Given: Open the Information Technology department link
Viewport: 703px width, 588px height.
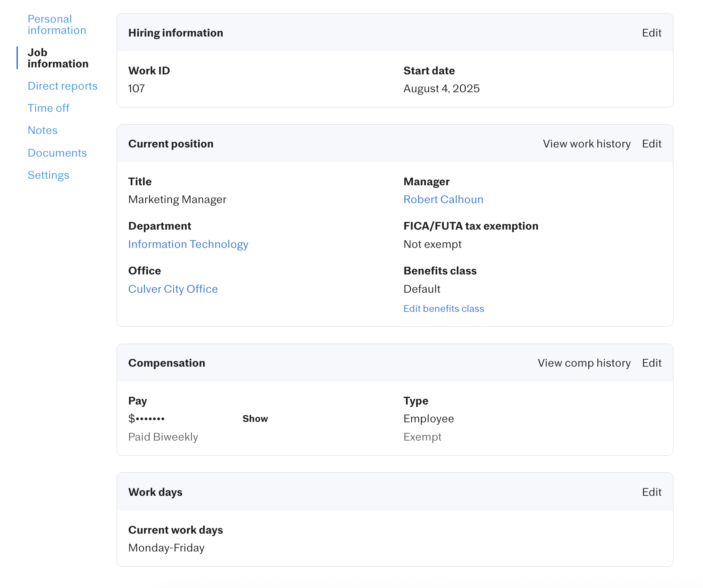Looking at the screenshot, I should (x=188, y=244).
